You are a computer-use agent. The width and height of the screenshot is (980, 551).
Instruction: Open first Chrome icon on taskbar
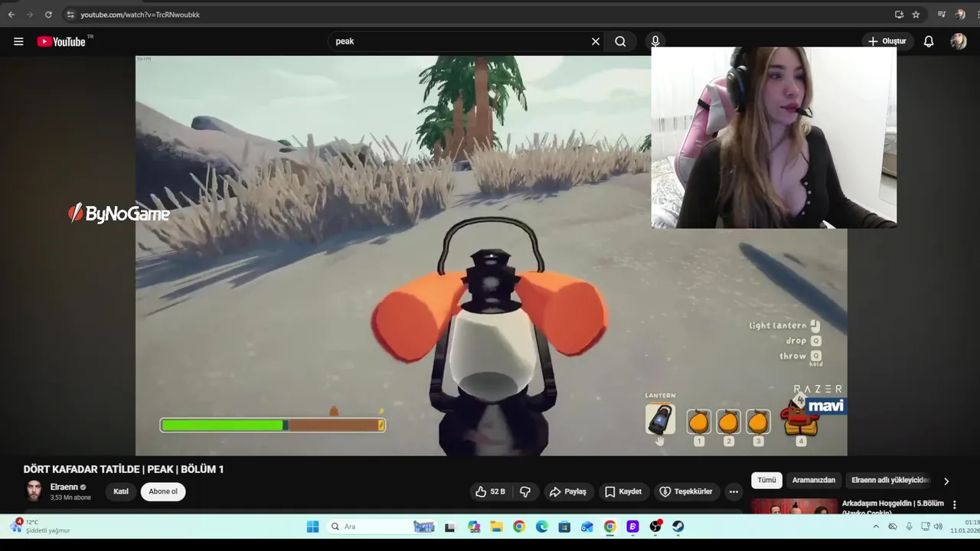(519, 527)
